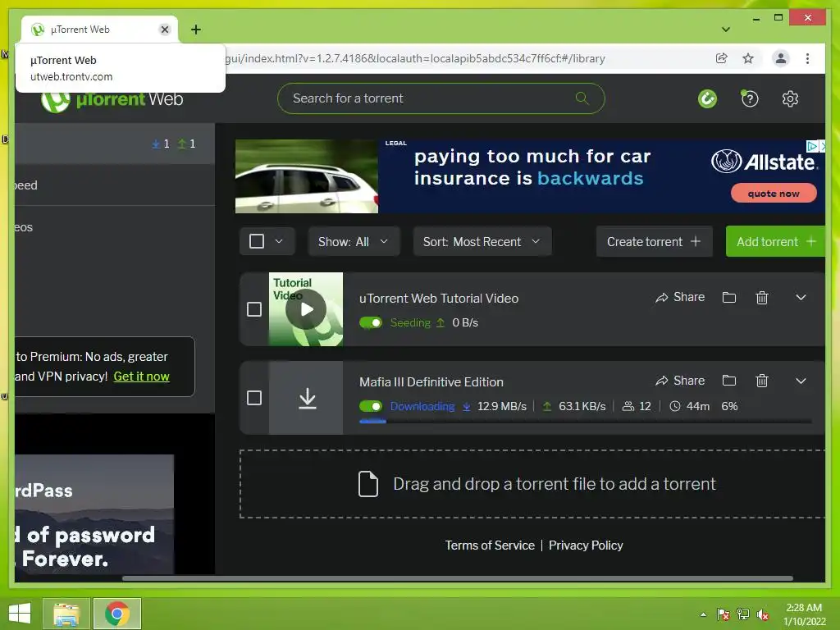This screenshot has height=630, width=840.
Task: Open the tab search chevron in Chrome
Action: [x=726, y=30]
